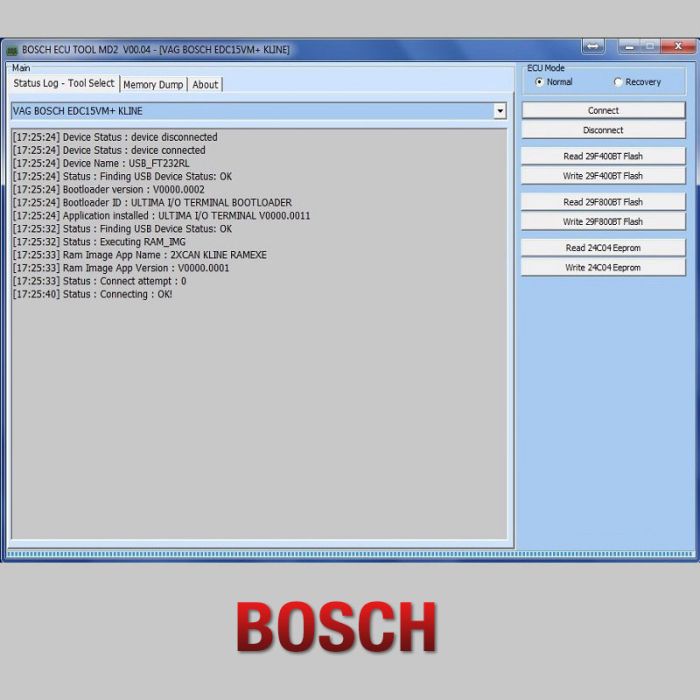The height and width of the screenshot is (700, 700).
Task: Open the ECU tool selection dropdown arrow
Action: pyautogui.click(x=500, y=111)
